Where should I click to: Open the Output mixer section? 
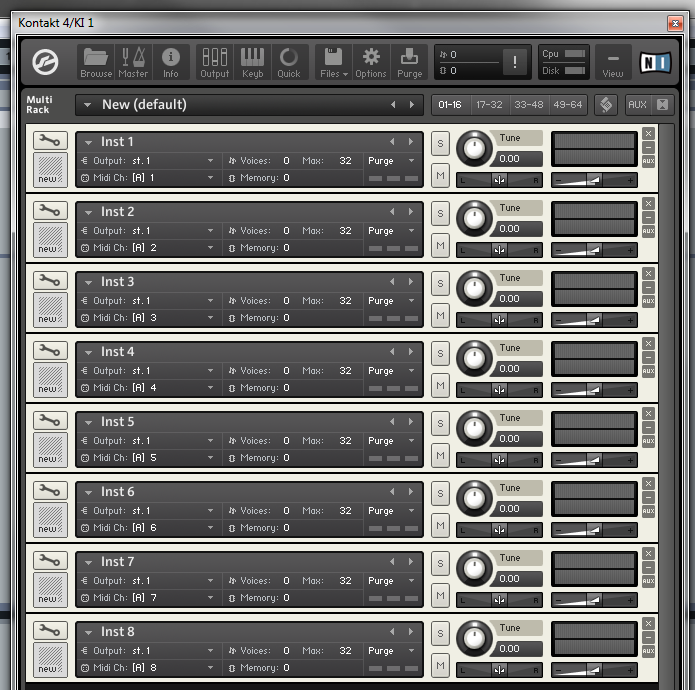215,62
